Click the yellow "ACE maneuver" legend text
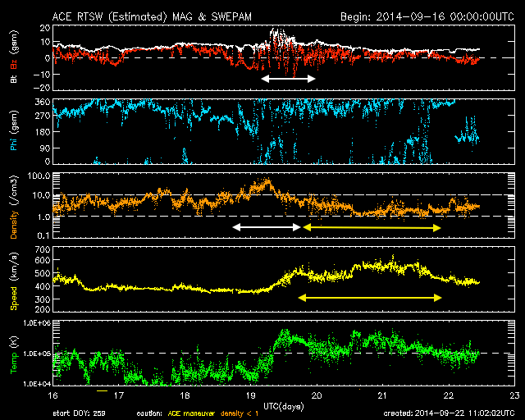The width and height of the screenshot is (525, 420). 191,413
